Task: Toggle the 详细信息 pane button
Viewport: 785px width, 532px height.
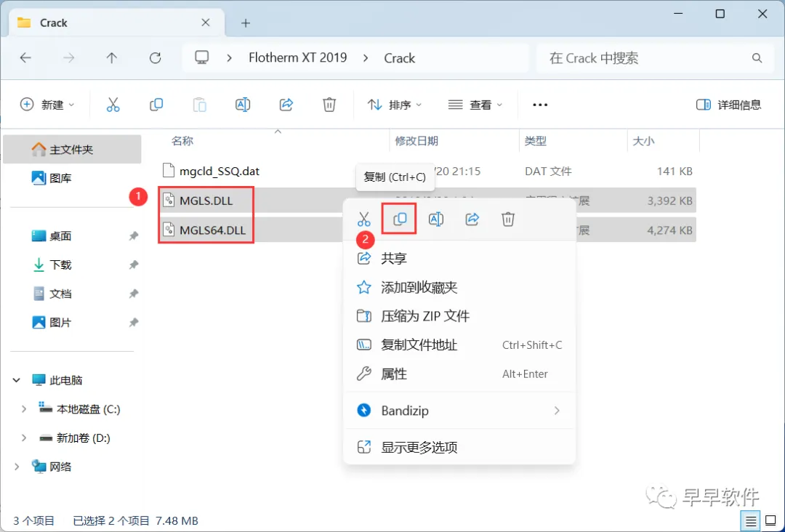Action: point(728,105)
